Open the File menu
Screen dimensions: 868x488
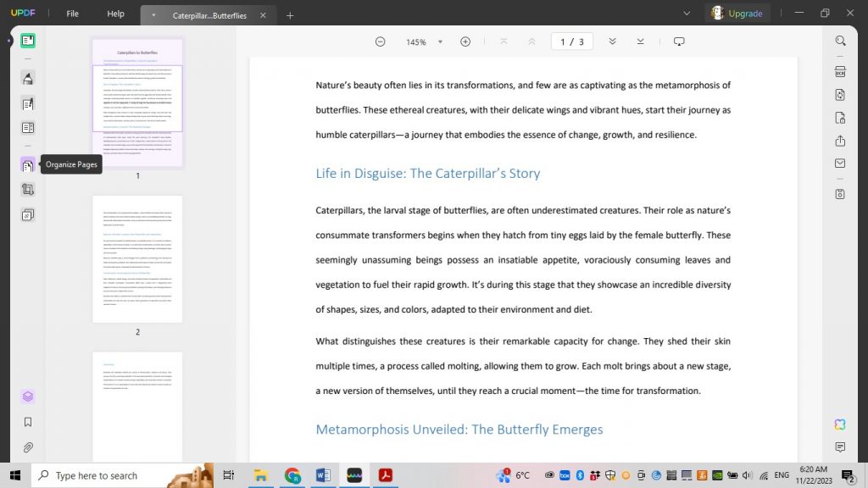72,14
